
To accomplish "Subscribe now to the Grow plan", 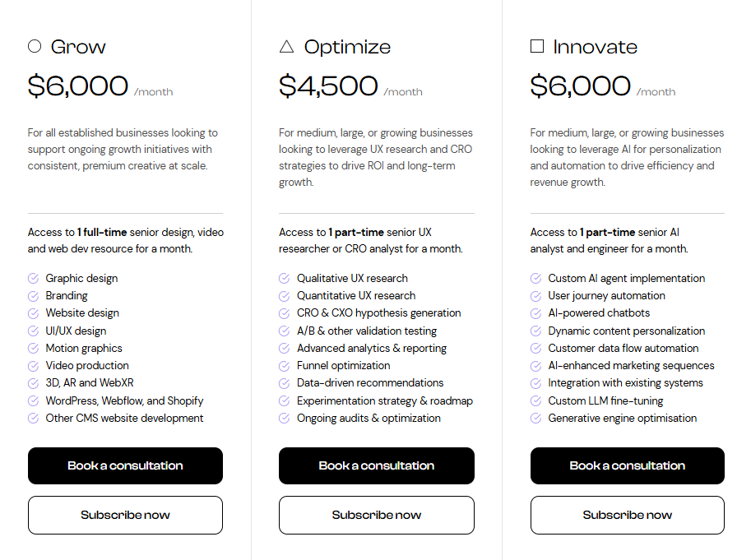I will (125, 516).
